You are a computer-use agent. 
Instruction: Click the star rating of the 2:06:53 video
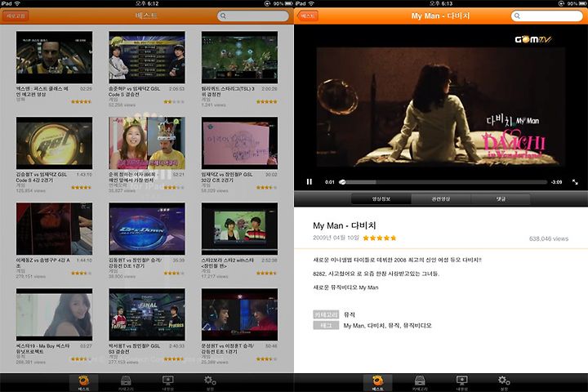pyautogui.click(x=174, y=101)
